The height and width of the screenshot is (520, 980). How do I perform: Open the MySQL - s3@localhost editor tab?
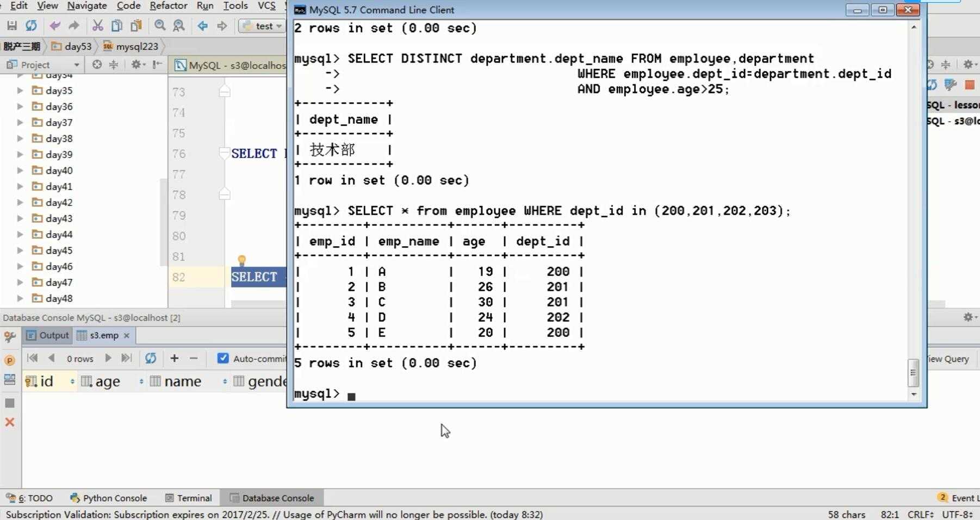(x=230, y=65)
